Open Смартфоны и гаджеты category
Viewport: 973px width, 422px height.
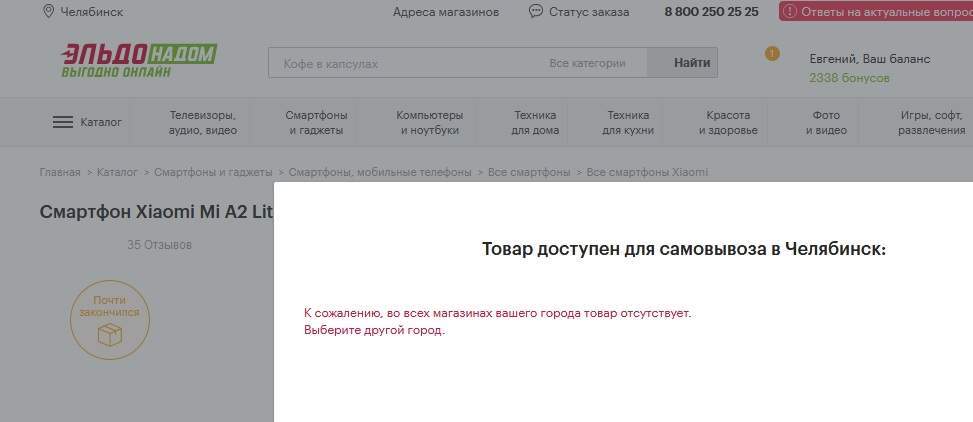316,123
